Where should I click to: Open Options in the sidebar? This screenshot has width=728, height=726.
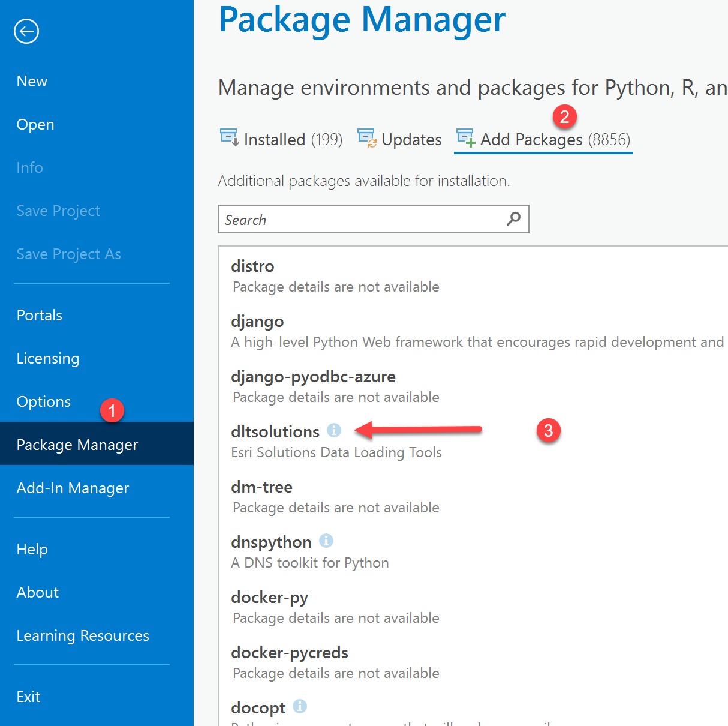coord(44,401)
